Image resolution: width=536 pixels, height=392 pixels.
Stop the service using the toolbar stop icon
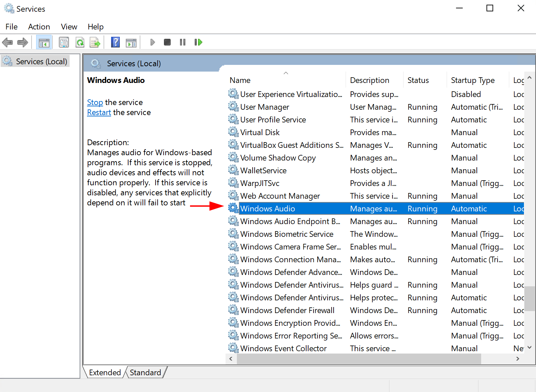(x=167, y=42)
